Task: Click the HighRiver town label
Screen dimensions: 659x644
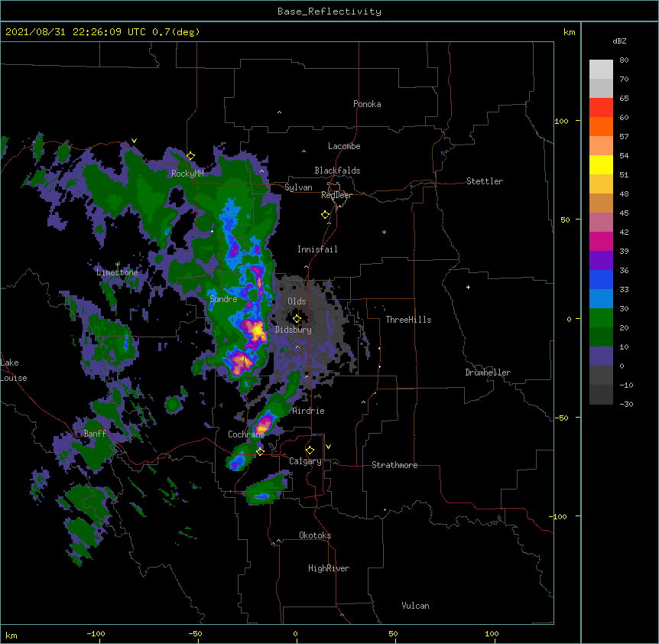Action: point(329,568)
